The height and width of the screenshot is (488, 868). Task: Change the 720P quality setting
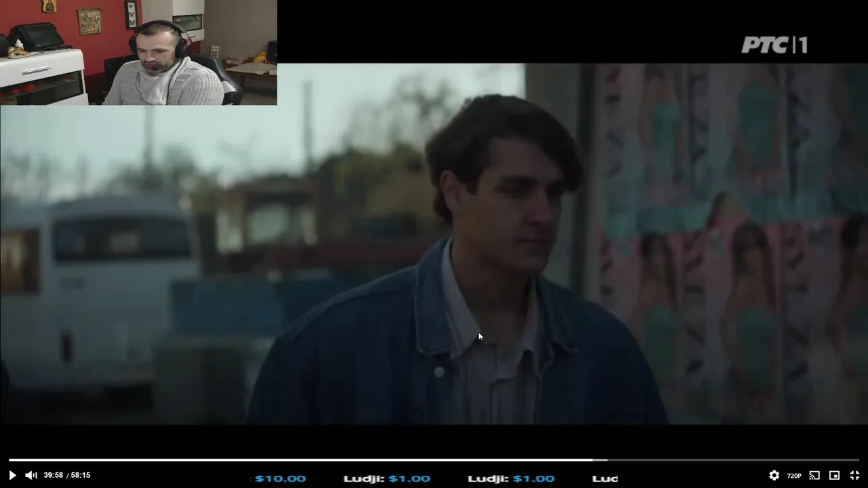tap(794, 476)
